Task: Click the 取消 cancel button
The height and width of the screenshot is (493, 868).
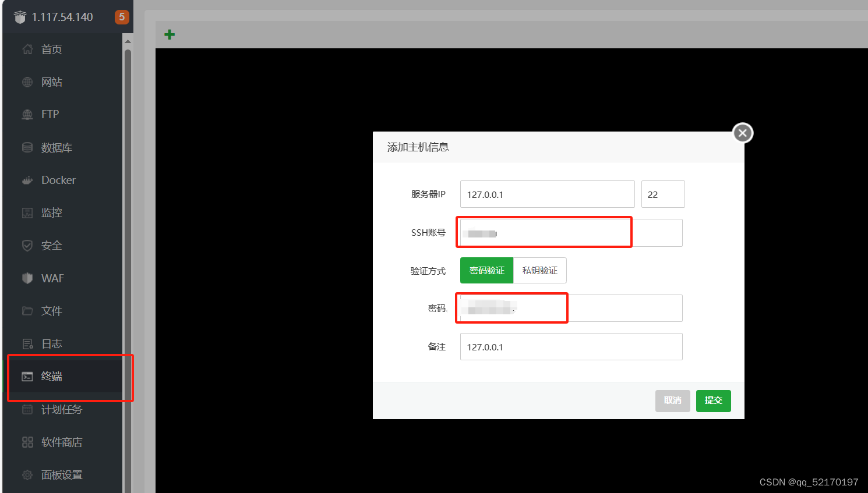Action: click(x=673, y=400)
